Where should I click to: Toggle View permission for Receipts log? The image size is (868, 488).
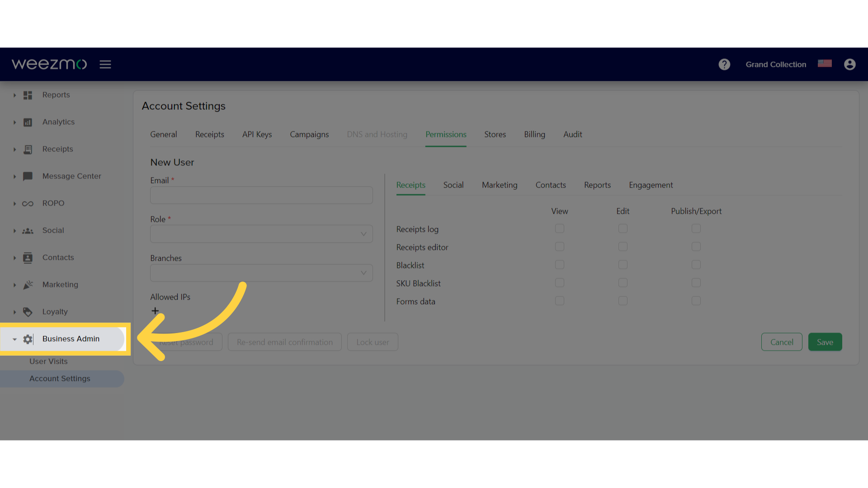[x=559, y=228]
